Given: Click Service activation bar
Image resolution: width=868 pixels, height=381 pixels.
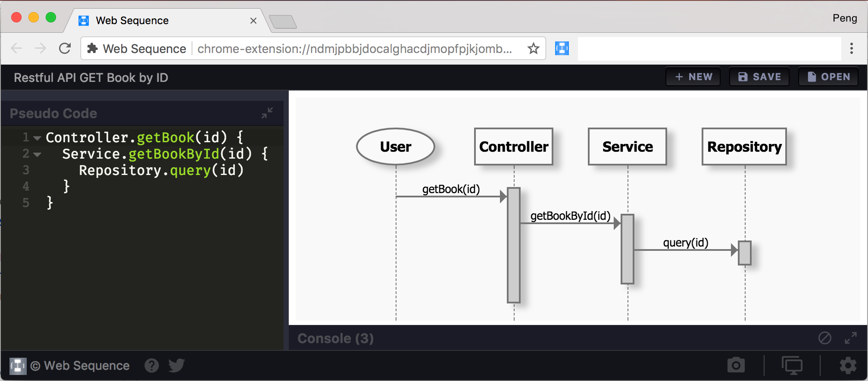Looking at the screenshot, I should (x=628, y=249).
